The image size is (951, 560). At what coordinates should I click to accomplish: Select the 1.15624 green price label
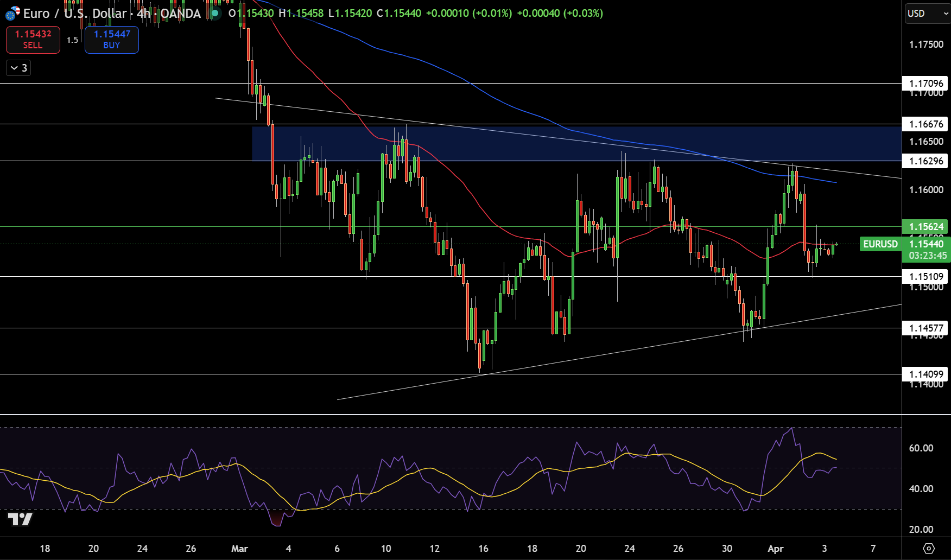click(x=926, y=227)
